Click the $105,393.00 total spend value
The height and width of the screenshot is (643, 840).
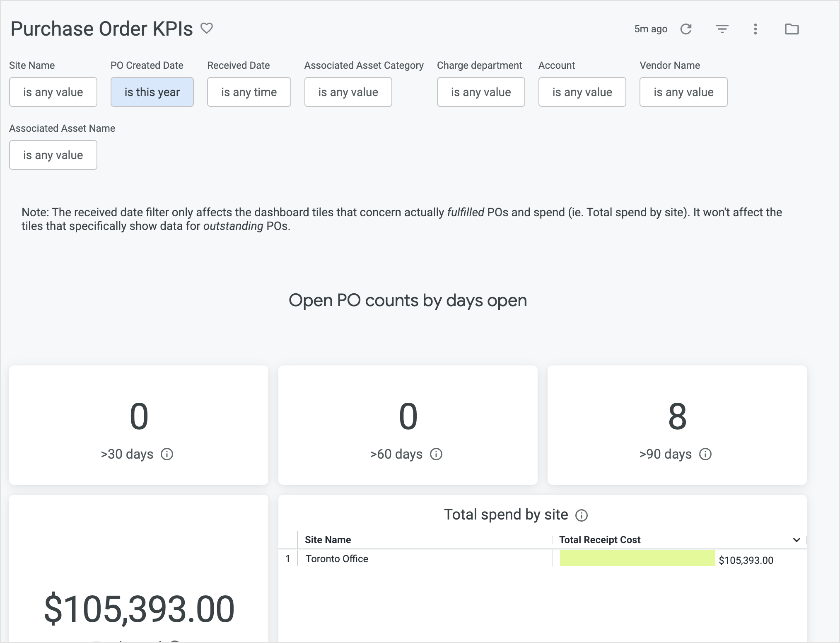(x=140, y=608)
